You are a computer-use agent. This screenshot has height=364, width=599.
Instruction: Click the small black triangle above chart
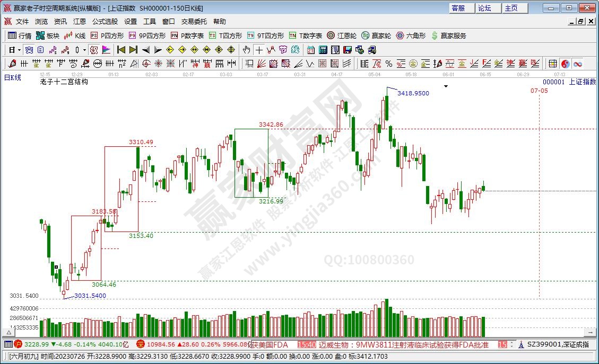[446, 86]
